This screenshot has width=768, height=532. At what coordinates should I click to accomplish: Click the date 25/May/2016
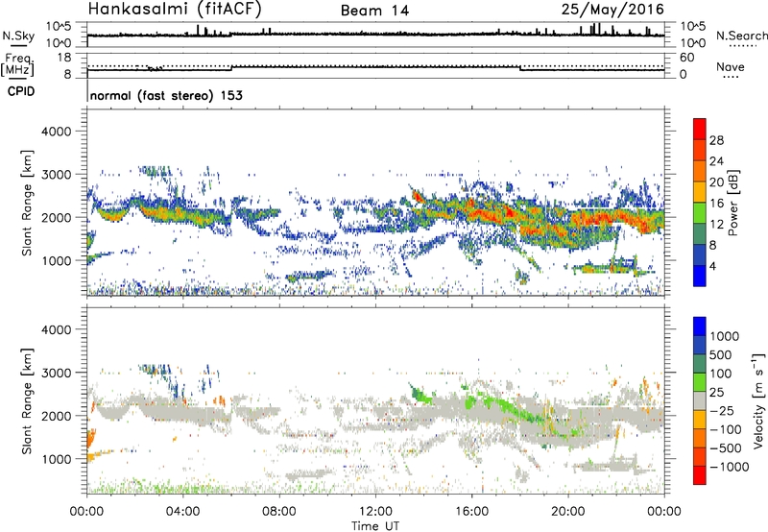tap(612, 10)
